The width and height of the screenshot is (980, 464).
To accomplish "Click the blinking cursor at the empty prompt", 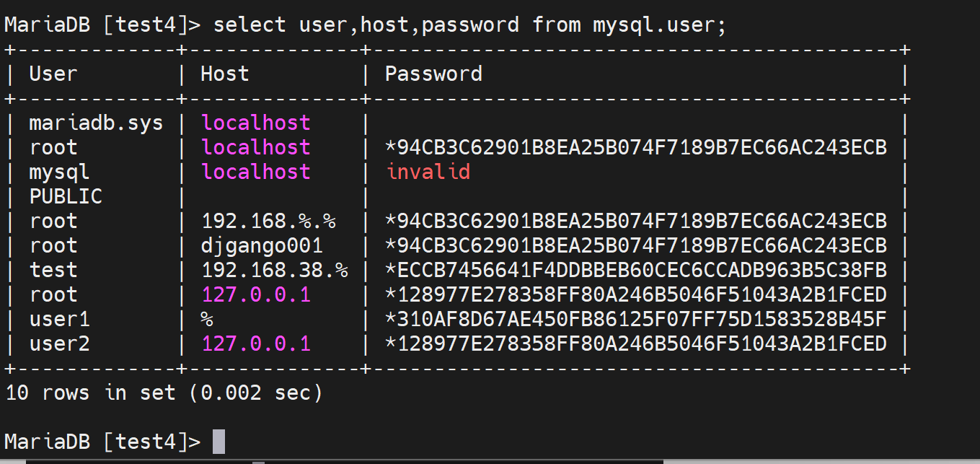I will [x=219, y=441].
